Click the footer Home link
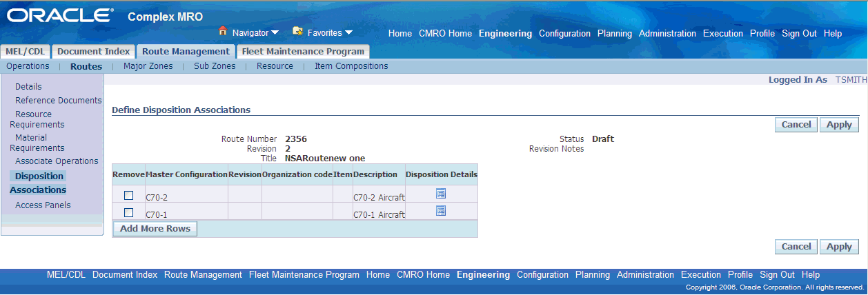 378,274
